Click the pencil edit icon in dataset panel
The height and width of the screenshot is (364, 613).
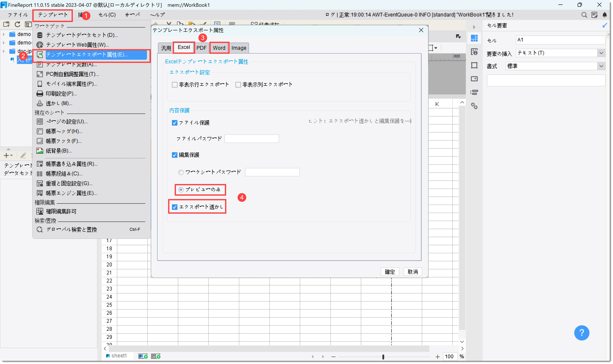coord(23,155)
